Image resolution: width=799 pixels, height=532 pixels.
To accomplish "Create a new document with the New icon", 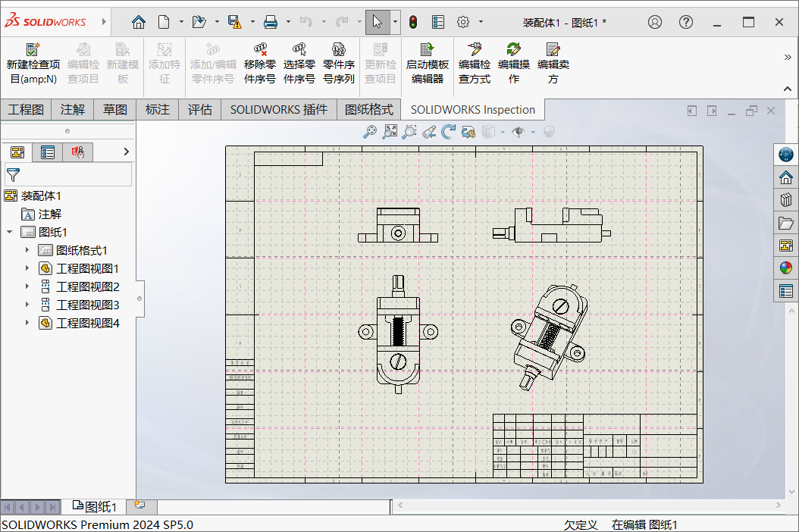I will [x=164, y=22].
